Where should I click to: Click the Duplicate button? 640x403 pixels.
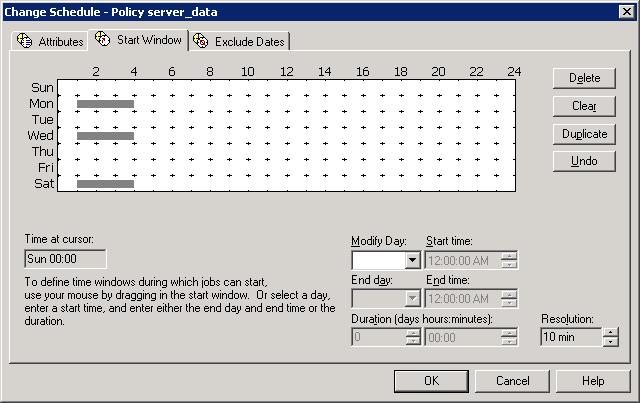coord(584,134)
